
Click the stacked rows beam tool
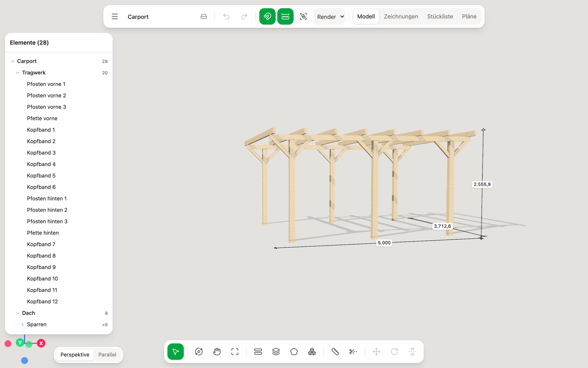tap(258, 352)
